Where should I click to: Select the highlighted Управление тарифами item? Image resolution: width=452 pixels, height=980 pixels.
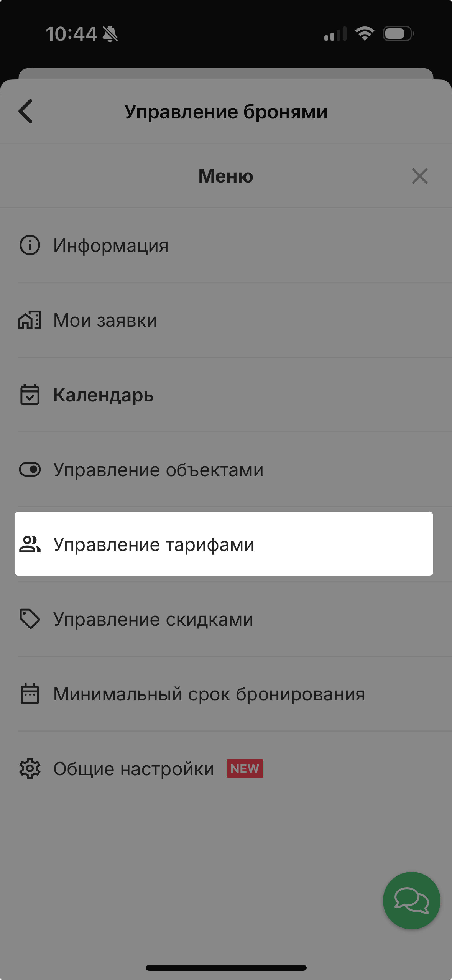224,544
